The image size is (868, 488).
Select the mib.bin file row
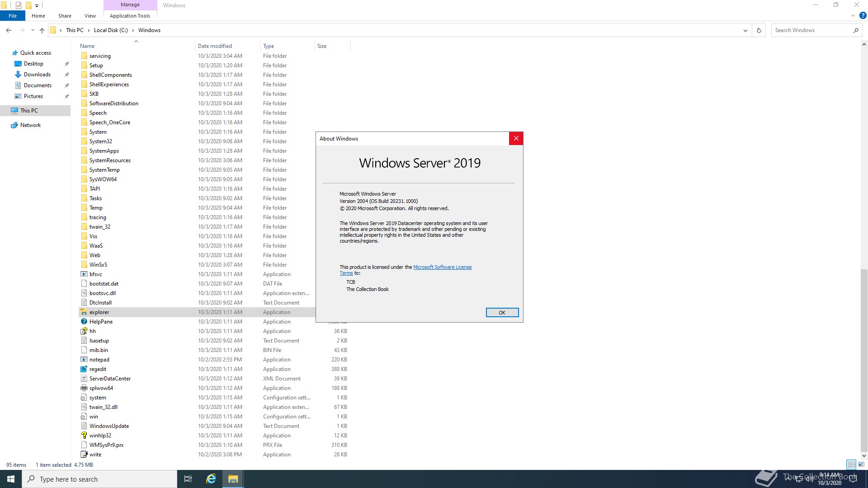(x=214, y=350)
